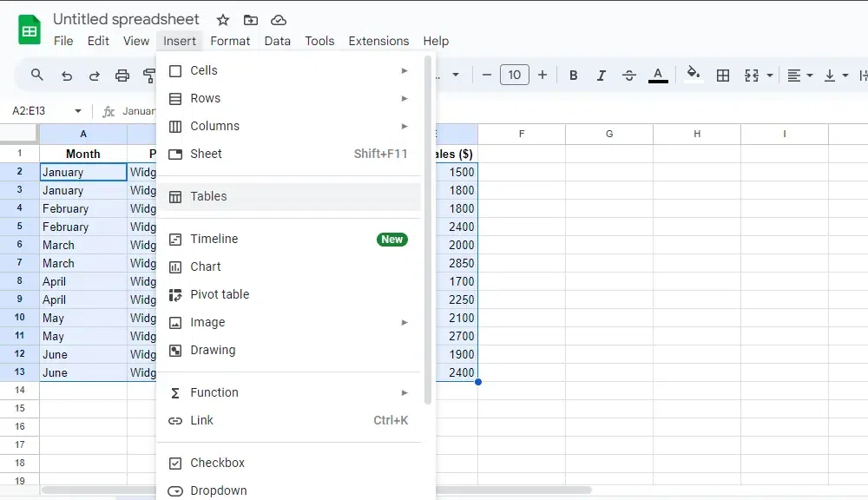Increase font size with plus button
The width and height of the screenshot is (868, 500).
(542, 75)
